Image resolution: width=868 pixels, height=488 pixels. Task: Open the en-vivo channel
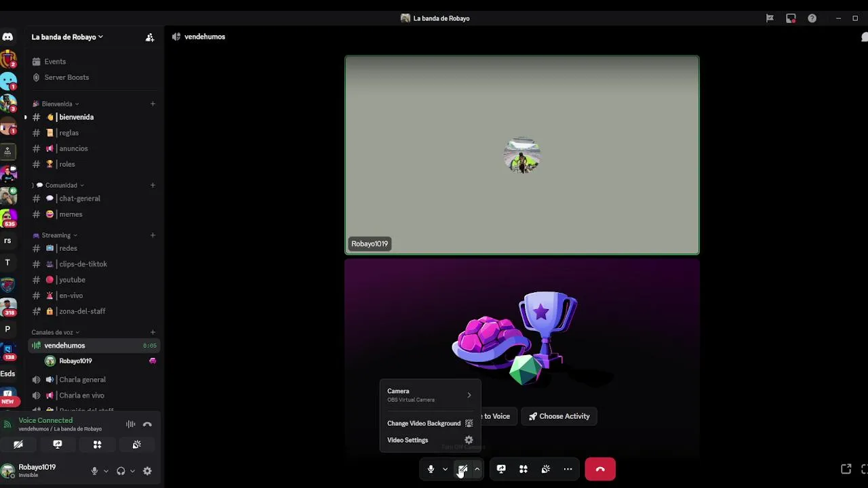94,296
